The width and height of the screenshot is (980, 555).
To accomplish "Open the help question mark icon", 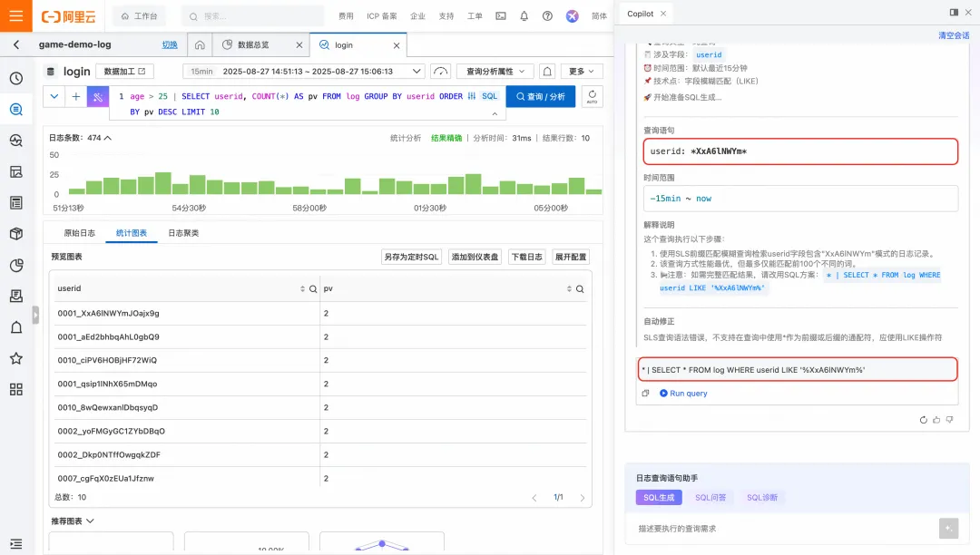I will [547, 16].
